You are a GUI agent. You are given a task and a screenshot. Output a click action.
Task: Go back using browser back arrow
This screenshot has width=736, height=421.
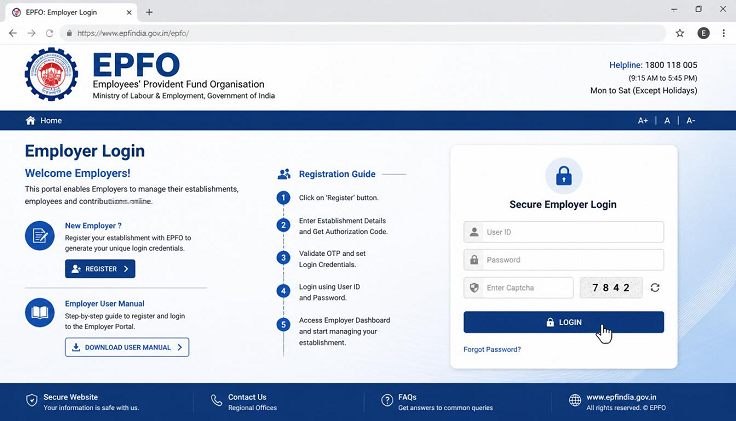[x=13, y=33]
